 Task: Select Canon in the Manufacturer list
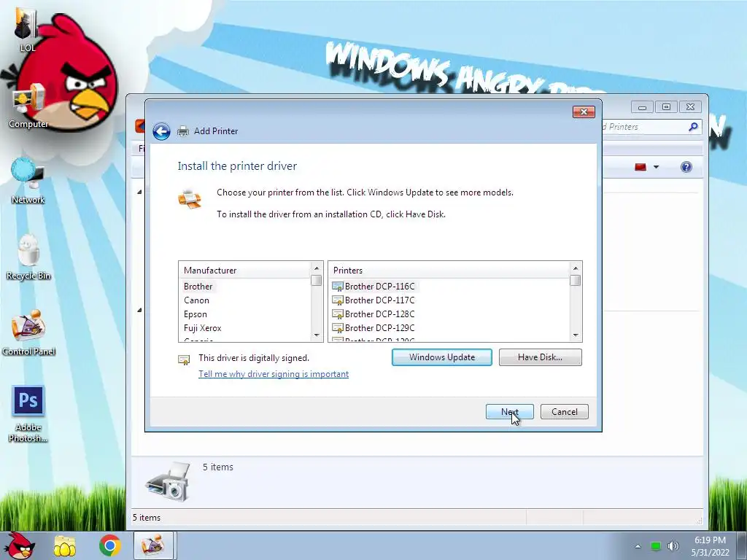pos(197,300)
